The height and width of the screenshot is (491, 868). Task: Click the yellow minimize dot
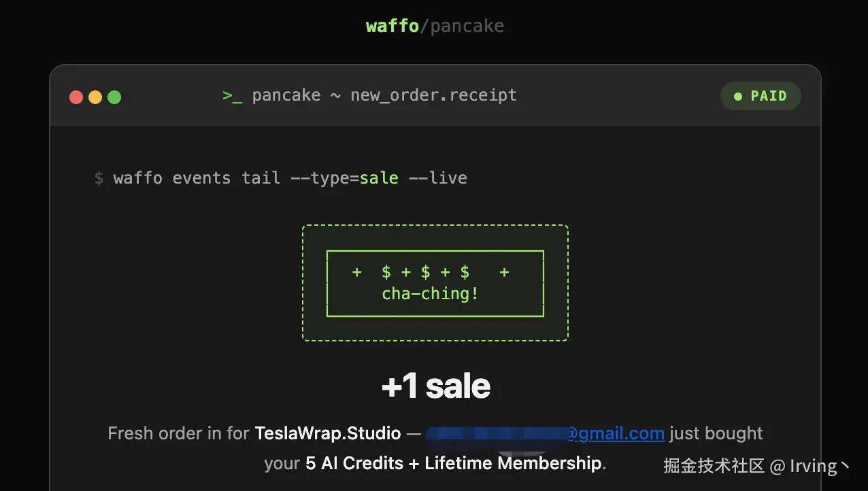pos(95,97)
